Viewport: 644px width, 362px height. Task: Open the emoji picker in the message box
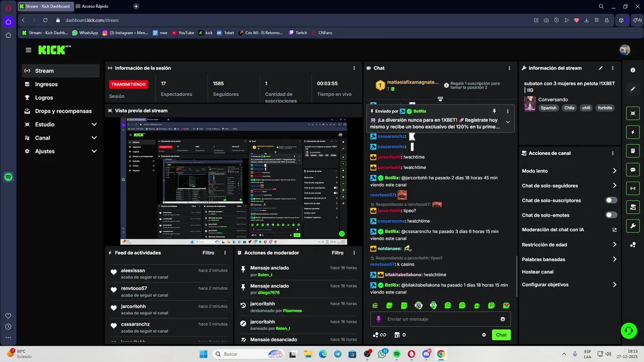(x=503, y=319)
